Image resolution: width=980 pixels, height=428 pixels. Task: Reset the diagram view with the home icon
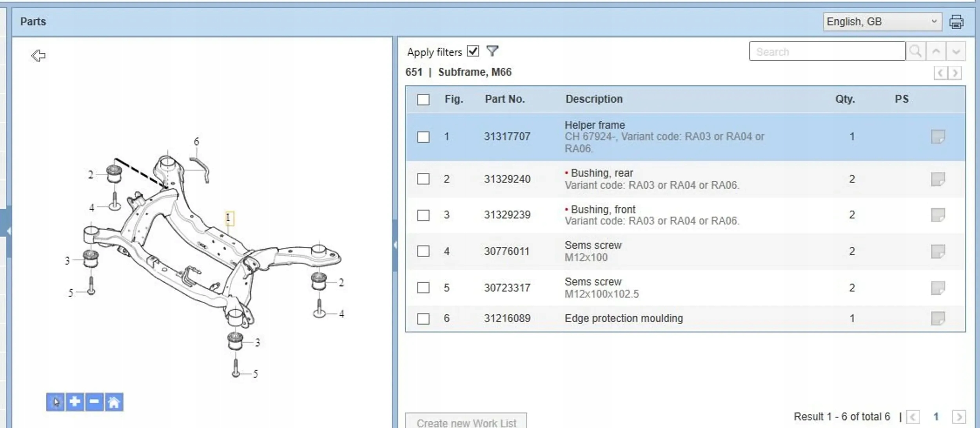pyautogui.click(x=114, y=402)
